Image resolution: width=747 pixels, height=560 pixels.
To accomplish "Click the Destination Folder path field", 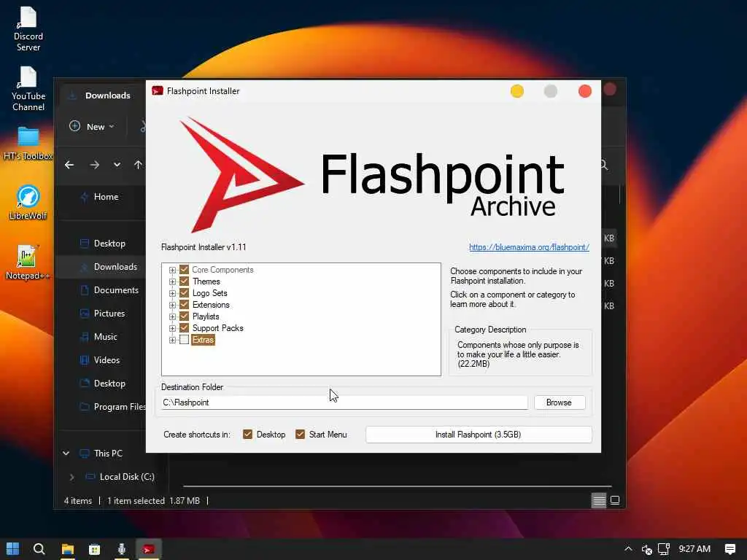I will coord(344,402).
